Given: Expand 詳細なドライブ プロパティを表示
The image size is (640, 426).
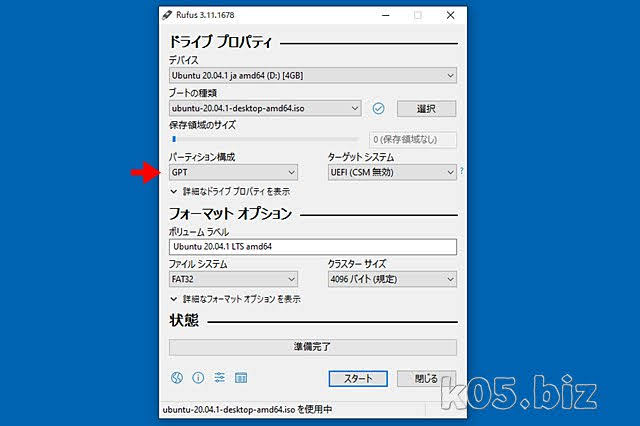Looking at the screenshot, I should tap(230, 191).
